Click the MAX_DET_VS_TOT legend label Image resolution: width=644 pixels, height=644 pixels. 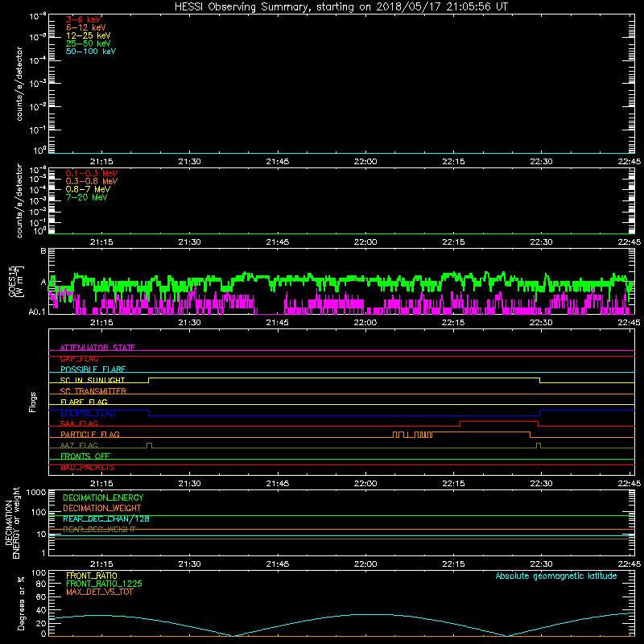[x=99, y=592]
